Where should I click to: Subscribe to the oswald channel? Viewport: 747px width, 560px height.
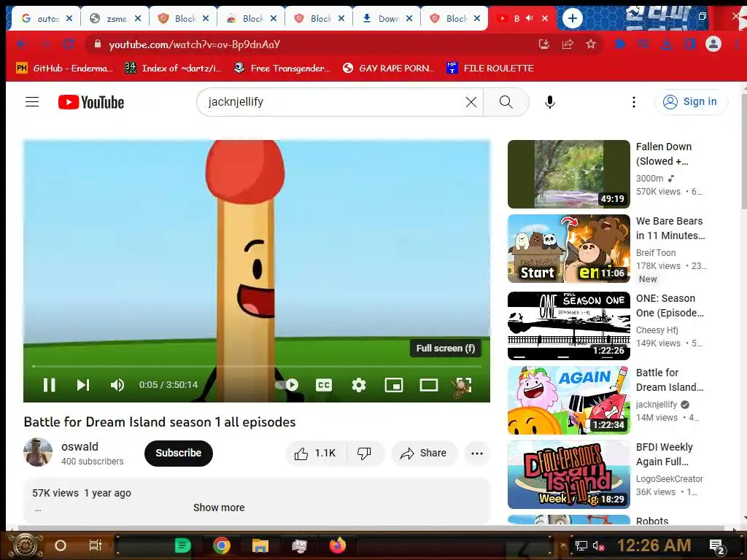pos(178,453)
